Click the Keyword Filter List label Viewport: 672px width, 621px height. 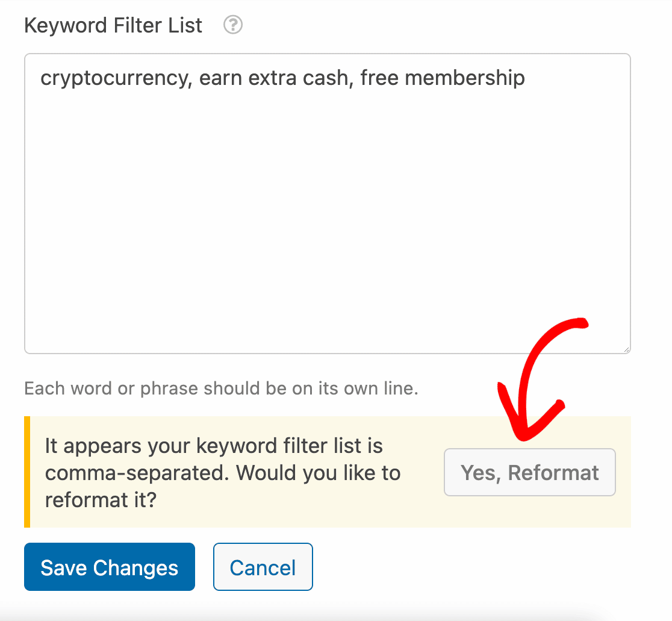coord(113,25)
